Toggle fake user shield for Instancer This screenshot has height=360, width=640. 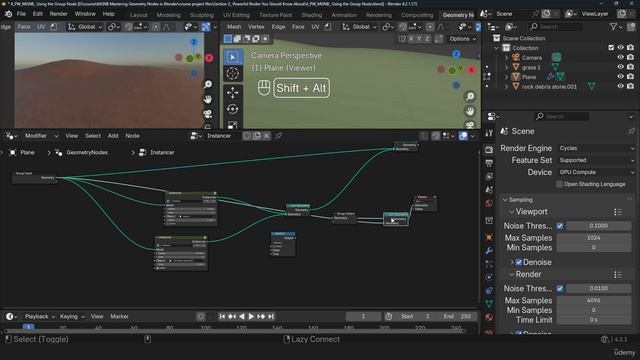pos(247,136)
